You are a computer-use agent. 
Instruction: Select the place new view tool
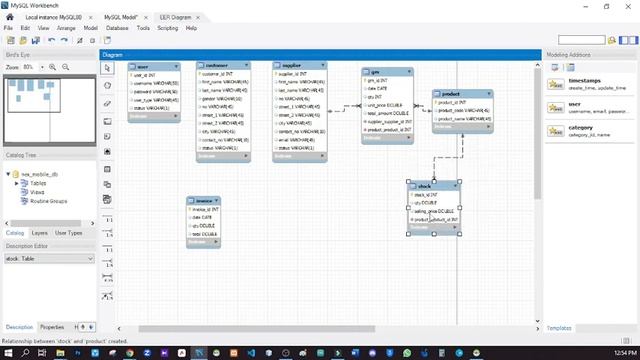[x=107, y=184]
